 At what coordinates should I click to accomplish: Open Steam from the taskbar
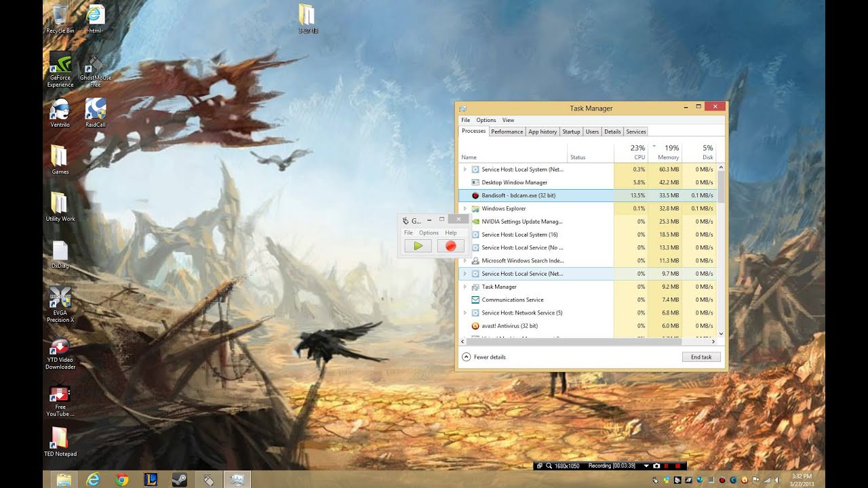(x=180, y=479)
